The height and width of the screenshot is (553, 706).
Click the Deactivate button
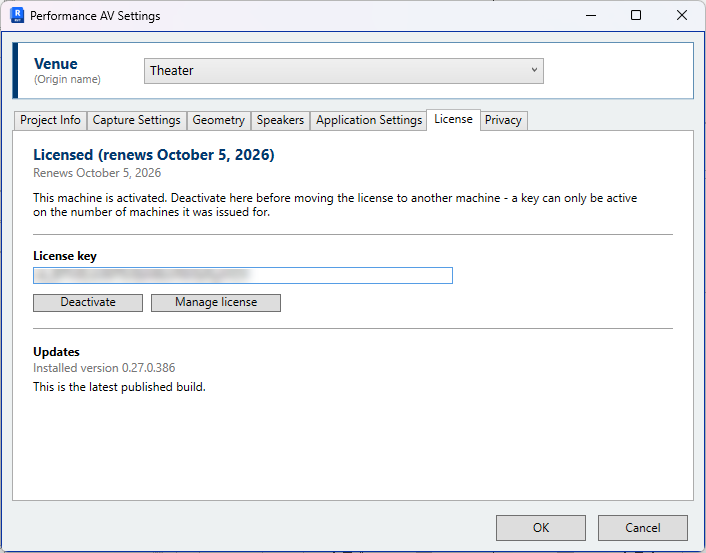[88, 303]
